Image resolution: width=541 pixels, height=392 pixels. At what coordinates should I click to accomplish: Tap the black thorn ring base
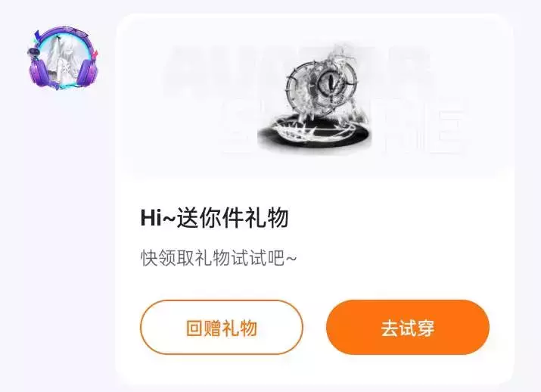(x=314, y=133)
